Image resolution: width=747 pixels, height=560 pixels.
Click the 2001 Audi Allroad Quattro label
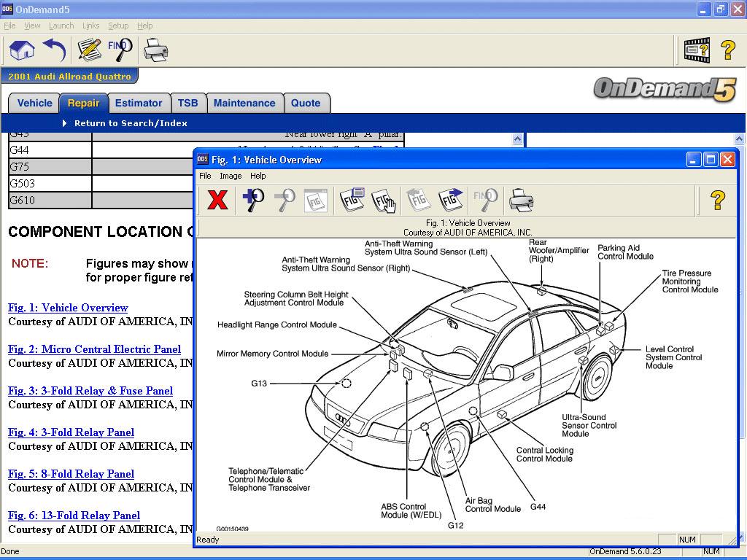click(x=69, y=76)
